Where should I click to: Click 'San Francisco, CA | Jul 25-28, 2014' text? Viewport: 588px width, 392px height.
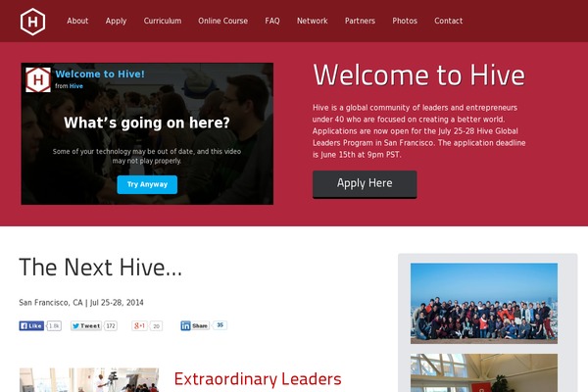click(x=81, y=303)
